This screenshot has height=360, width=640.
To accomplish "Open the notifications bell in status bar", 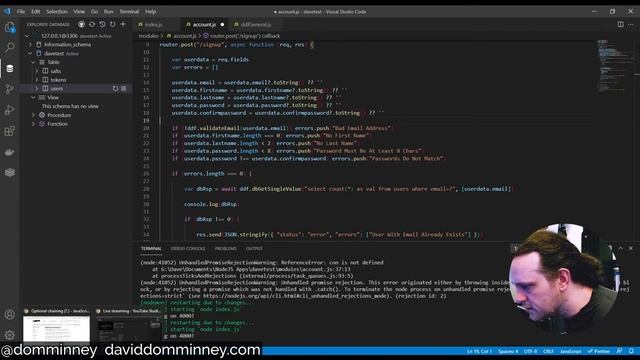I will tap(631, 351).
